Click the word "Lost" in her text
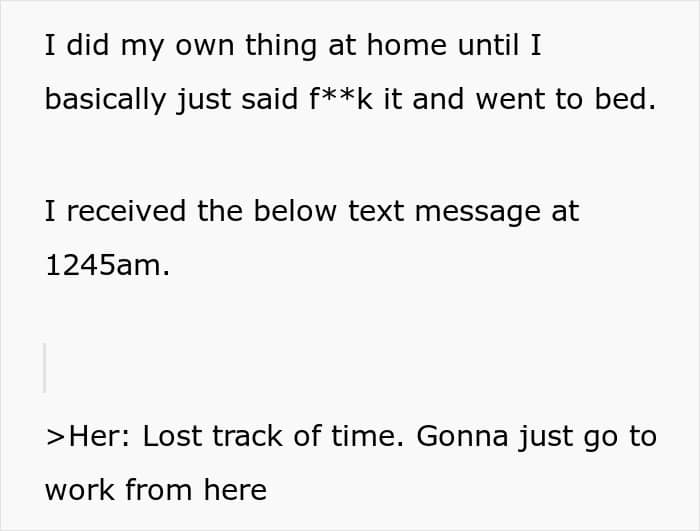This screenshot has height=531, width=700. tap(172, 436)
